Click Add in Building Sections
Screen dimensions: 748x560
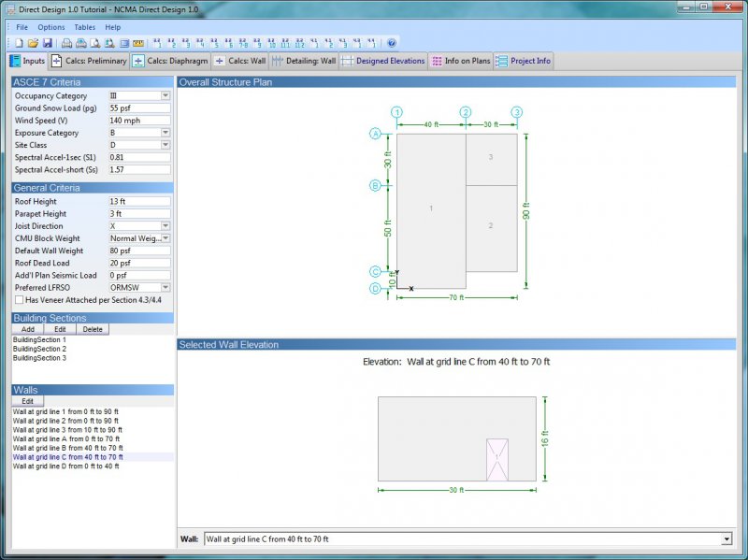coord(28,329)
